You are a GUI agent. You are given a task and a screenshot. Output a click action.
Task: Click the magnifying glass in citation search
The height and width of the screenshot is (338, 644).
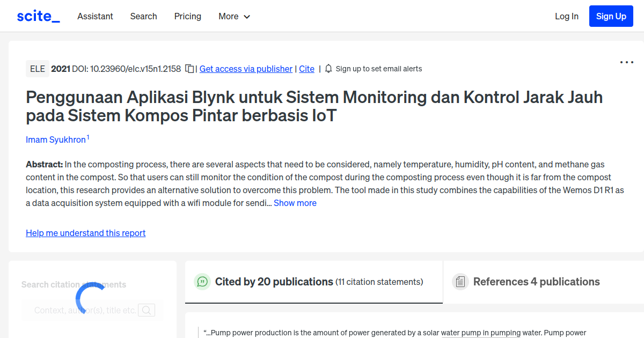point(147,310)
